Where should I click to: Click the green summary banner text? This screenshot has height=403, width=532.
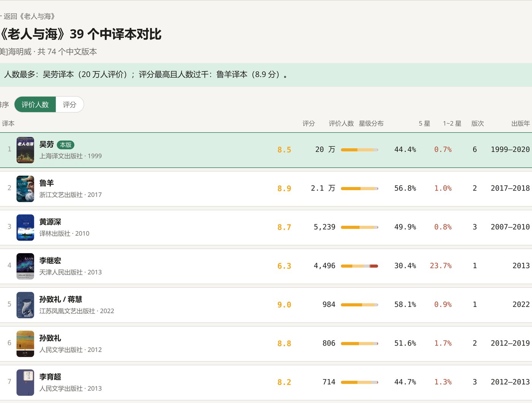146,75
